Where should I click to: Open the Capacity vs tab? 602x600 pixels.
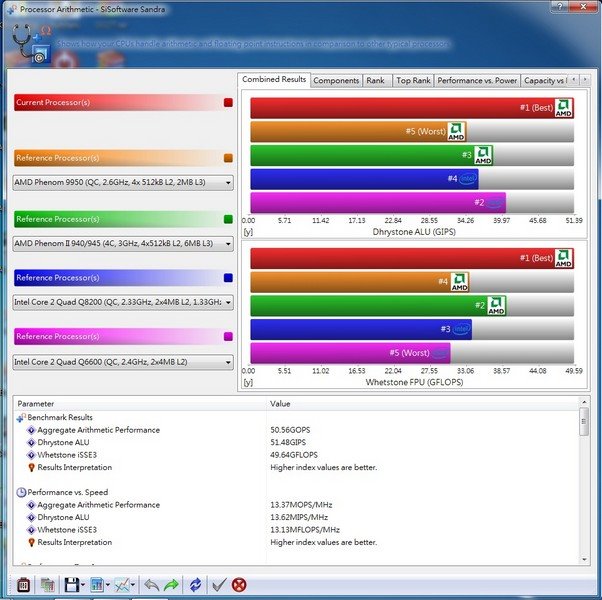pos(544,81)
